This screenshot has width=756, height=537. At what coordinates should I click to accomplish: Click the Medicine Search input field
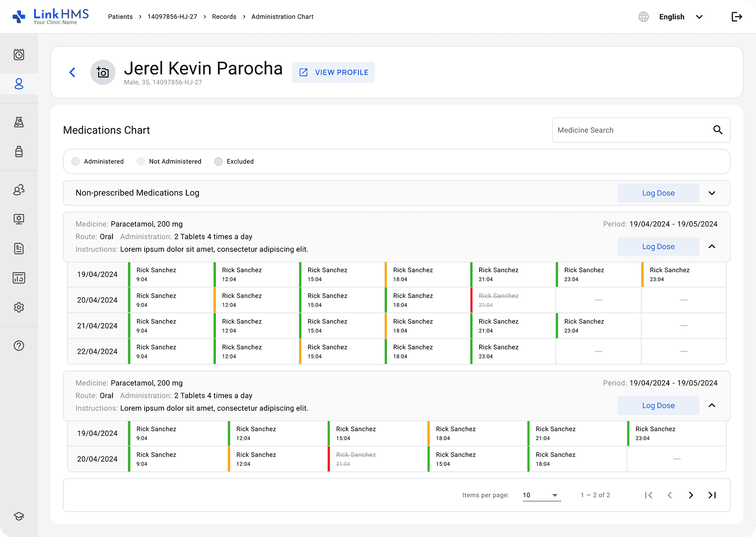click(631, 130)
